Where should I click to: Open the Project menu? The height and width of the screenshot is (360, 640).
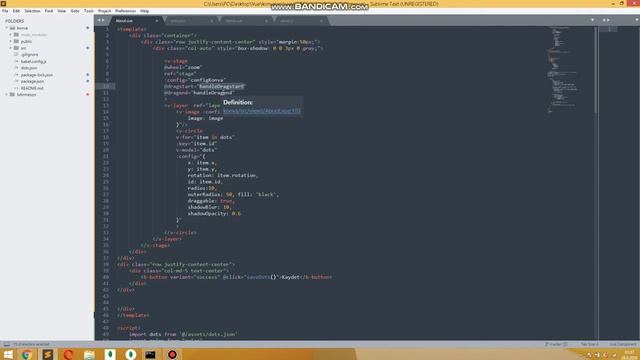click(x=104, y=11)
